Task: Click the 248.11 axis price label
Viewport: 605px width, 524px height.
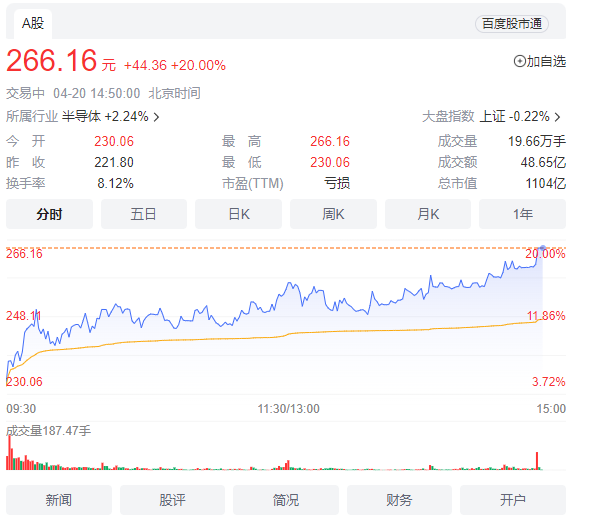Action: (24, 316)
